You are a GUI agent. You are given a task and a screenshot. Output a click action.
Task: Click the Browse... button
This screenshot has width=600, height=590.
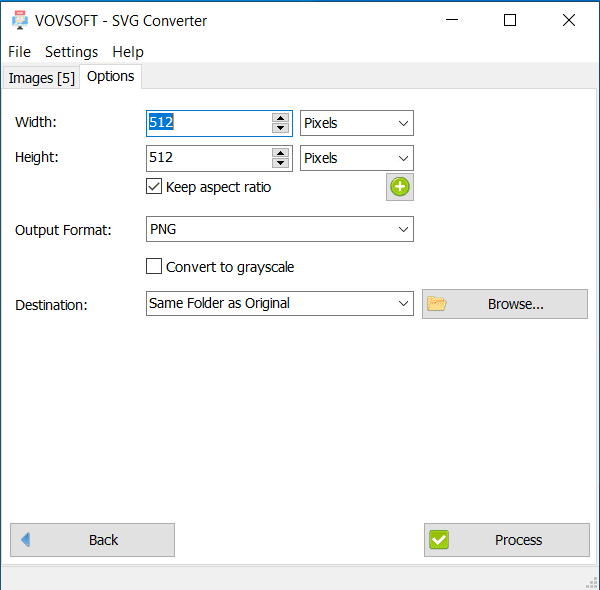tap(505, 304)
